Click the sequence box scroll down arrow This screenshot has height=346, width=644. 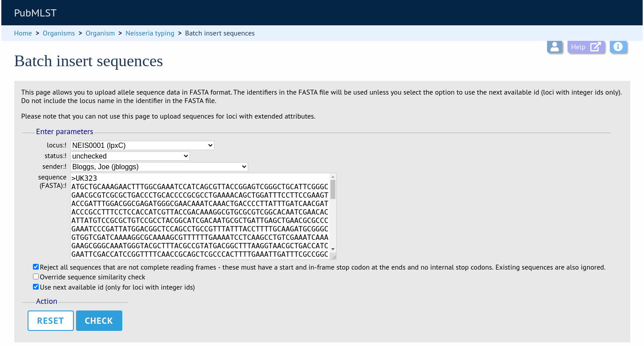click(x=333, y=249)
